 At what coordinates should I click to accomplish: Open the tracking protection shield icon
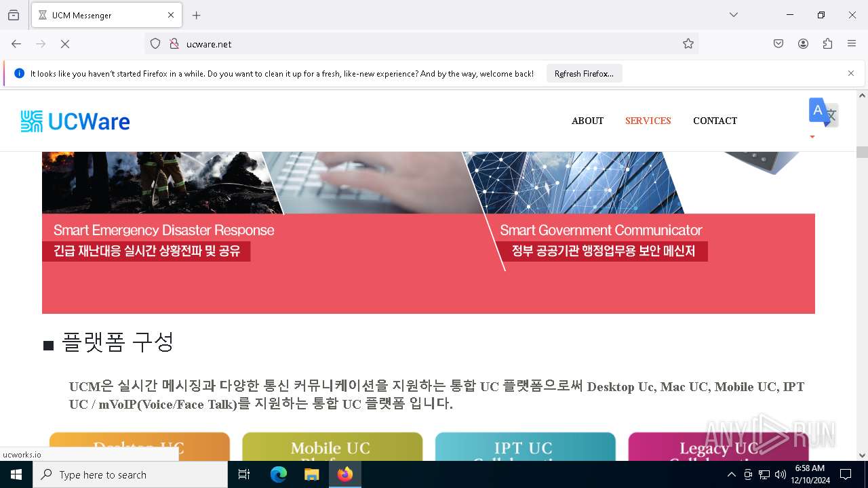click(155, 43)
